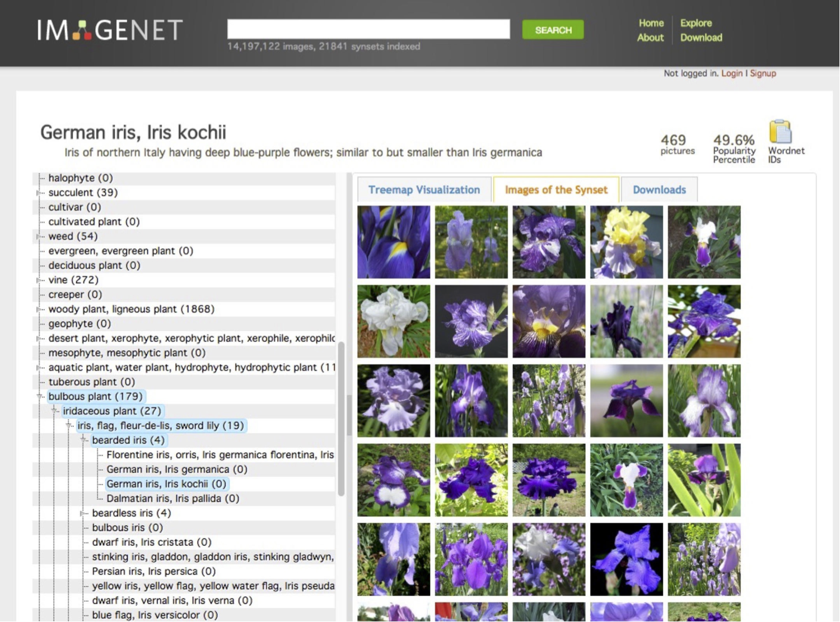Select 'Florentine iris, orris' tree row
840x622 pixels.
point(220,455)
